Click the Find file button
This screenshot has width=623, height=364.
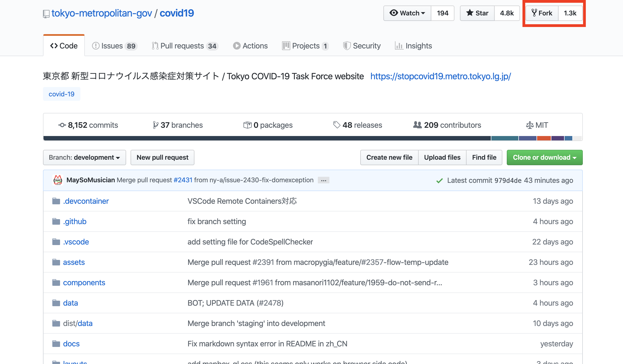click(484, 157)
